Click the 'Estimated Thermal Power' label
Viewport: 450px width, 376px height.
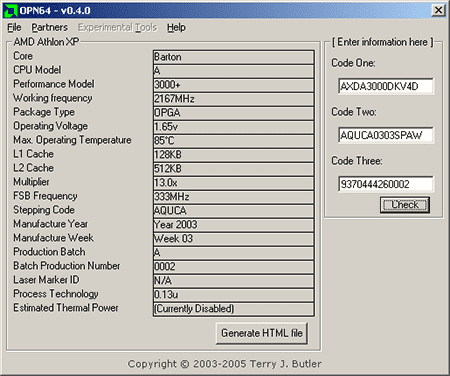point(66,308)
